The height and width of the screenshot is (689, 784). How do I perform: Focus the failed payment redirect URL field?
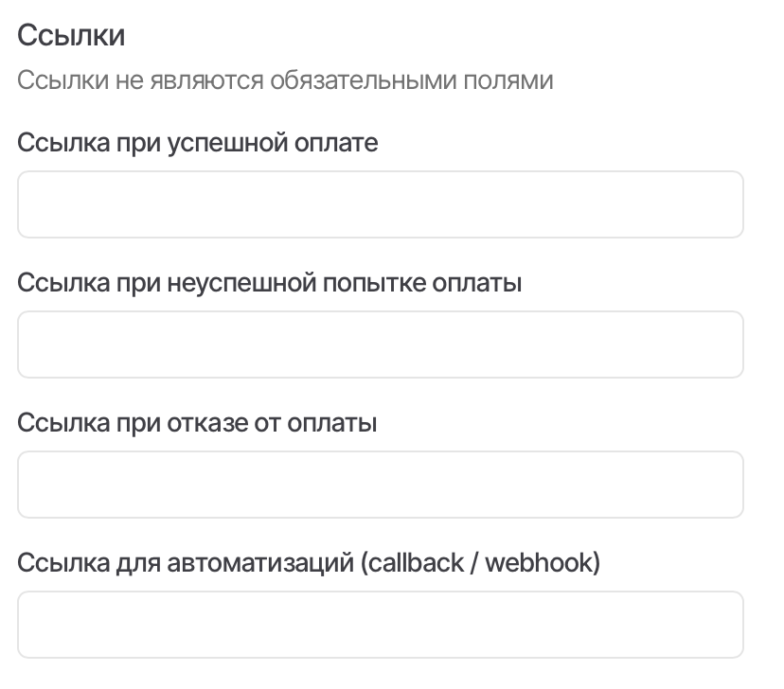(380, 344)
